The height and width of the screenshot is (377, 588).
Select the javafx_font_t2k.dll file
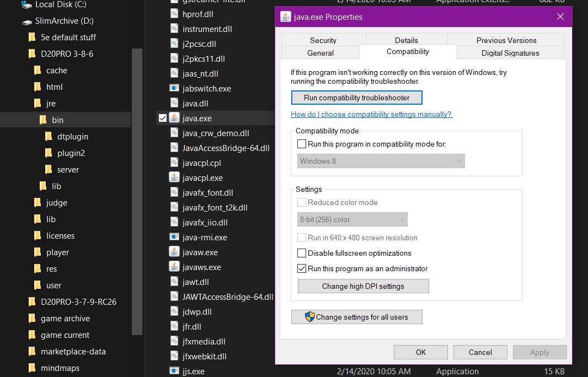pyautogui.click(x=215, y=208)
